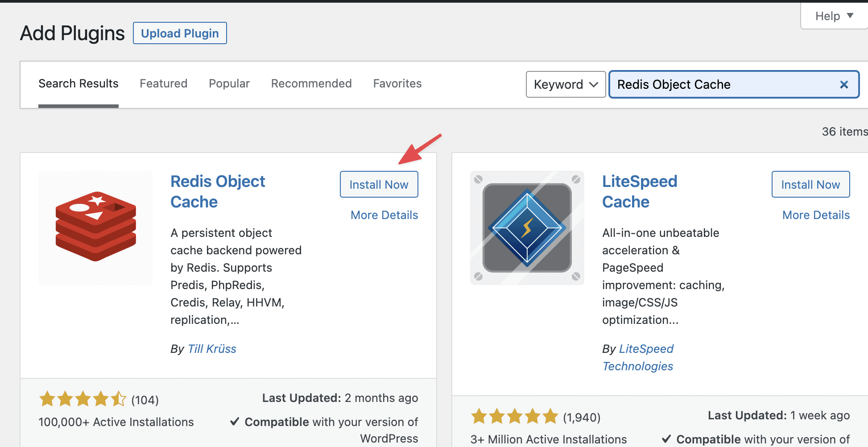Click the compatibility checkmark for LiteSpeed Cache

tap(668, 439)
